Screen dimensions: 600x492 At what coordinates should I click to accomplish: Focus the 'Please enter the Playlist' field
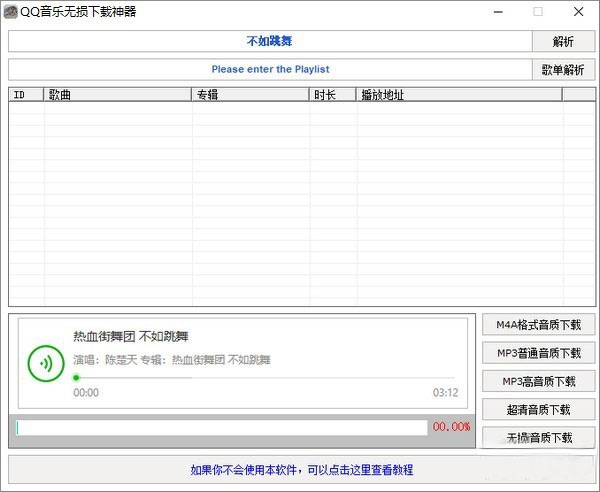click(x=270, y=70)
